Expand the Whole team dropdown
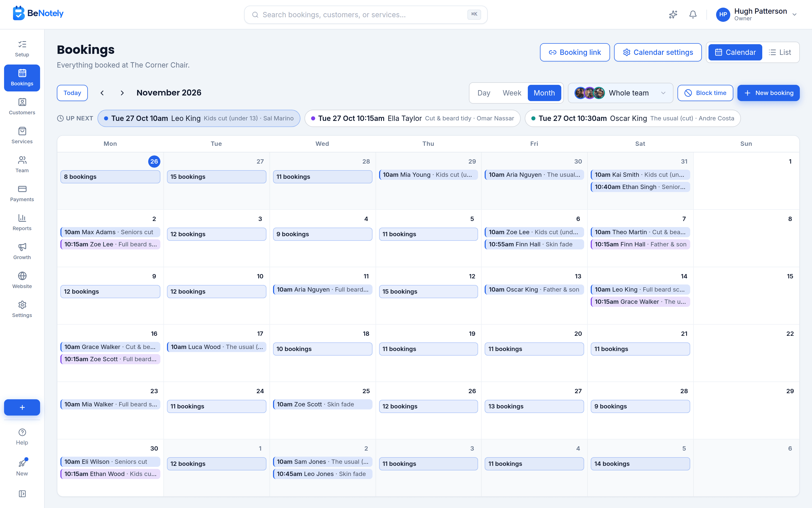Image resolution: width=812 pixels, height=508 pixels. (x=620, y=93)
